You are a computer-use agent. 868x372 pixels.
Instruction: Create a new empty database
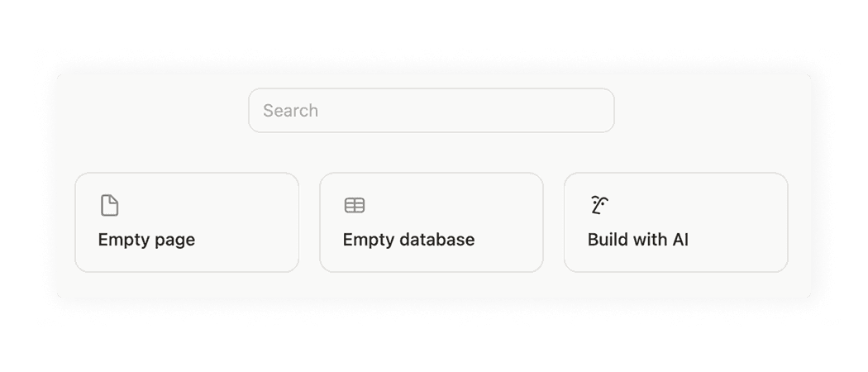pyautogui.click(x=431, y=222)
